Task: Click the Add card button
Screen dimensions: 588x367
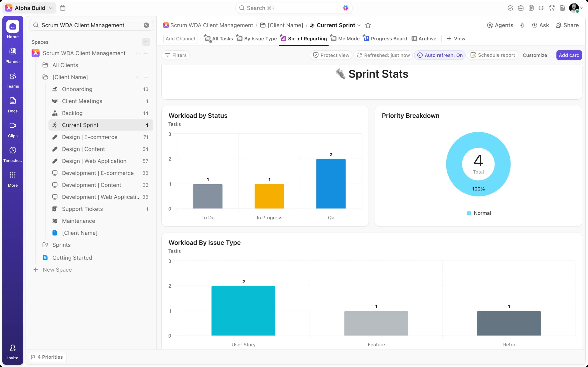Action: [569, 55]
